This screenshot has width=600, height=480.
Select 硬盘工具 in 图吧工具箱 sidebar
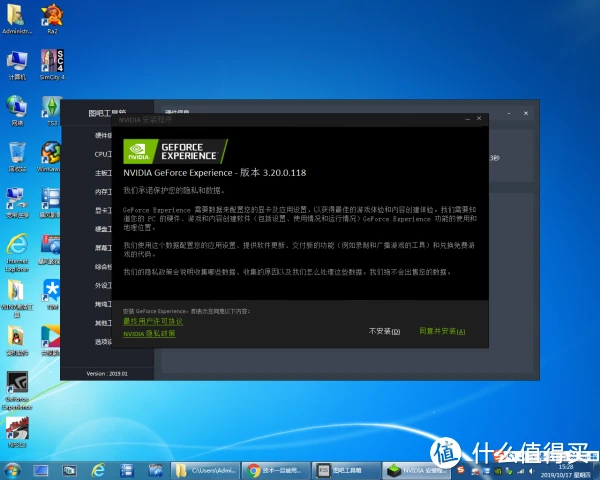103,229
